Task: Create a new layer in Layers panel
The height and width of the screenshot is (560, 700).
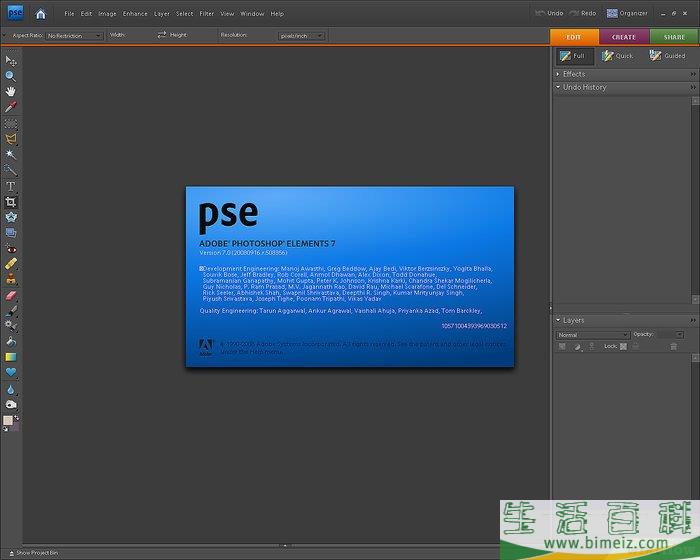Action: click(562, 347)
